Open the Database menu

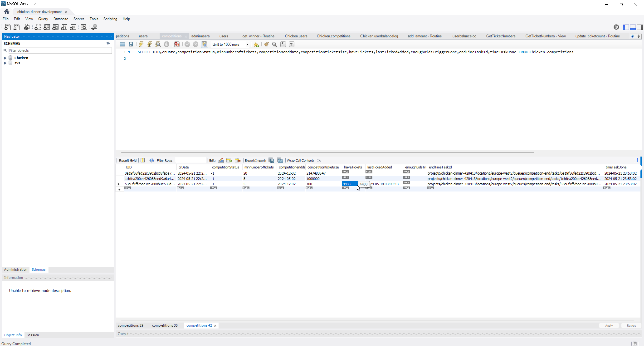[x=61, y=19]
